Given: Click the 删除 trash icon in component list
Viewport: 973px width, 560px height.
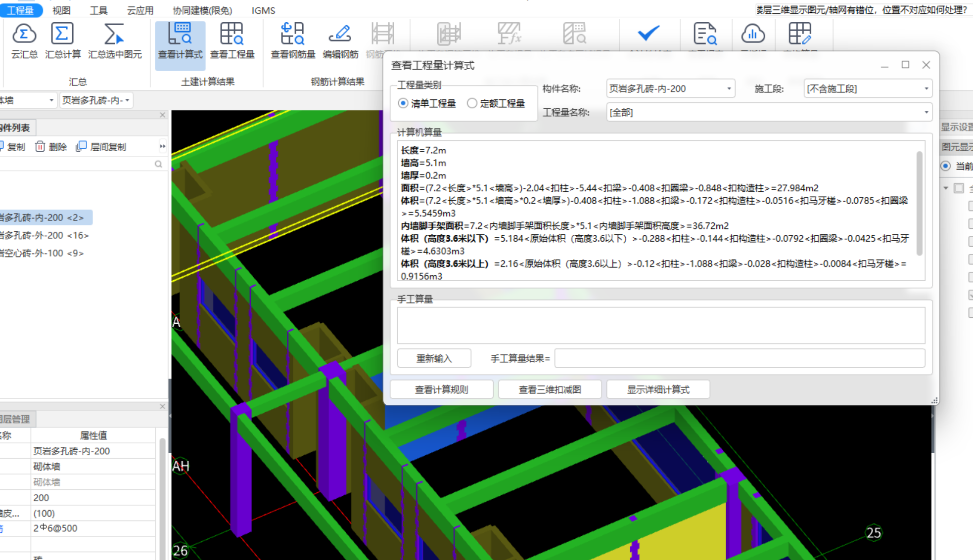Looking at the screenshot, I should (40, 146).
